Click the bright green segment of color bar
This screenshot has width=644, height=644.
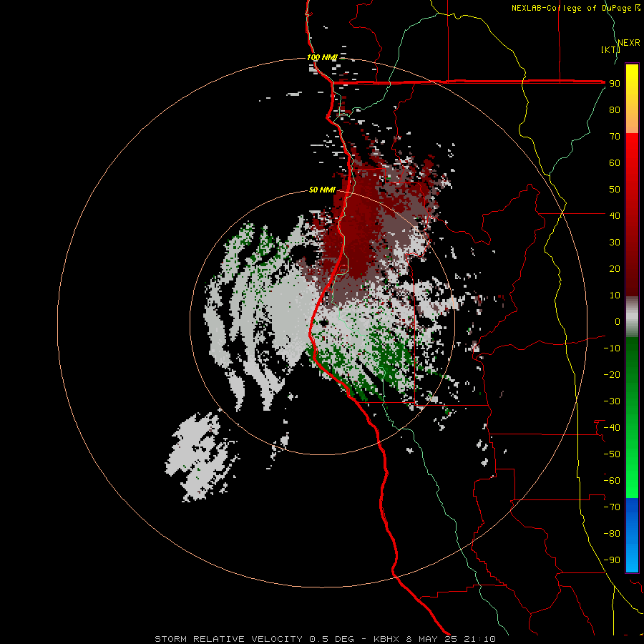[632, 417]
